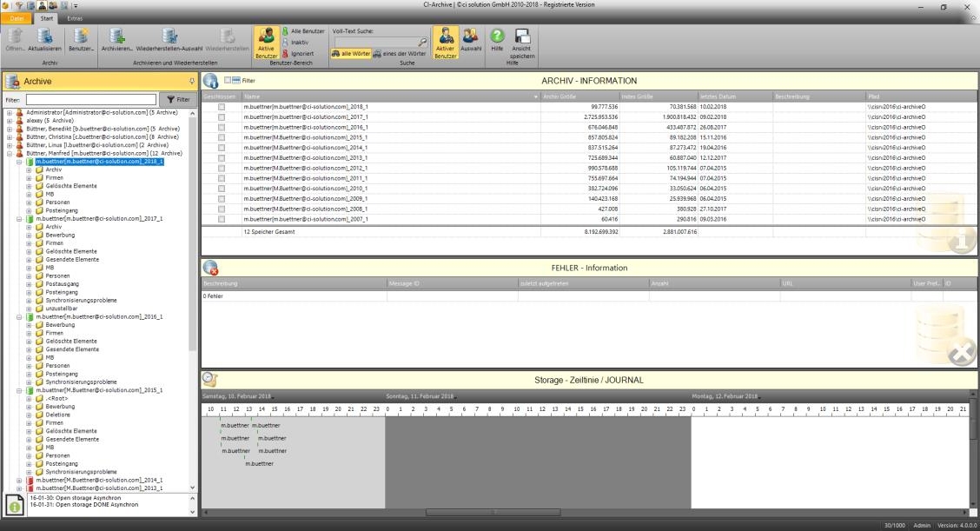Select m.buettner 2016_1 archive tree item

tap(99, 317)
